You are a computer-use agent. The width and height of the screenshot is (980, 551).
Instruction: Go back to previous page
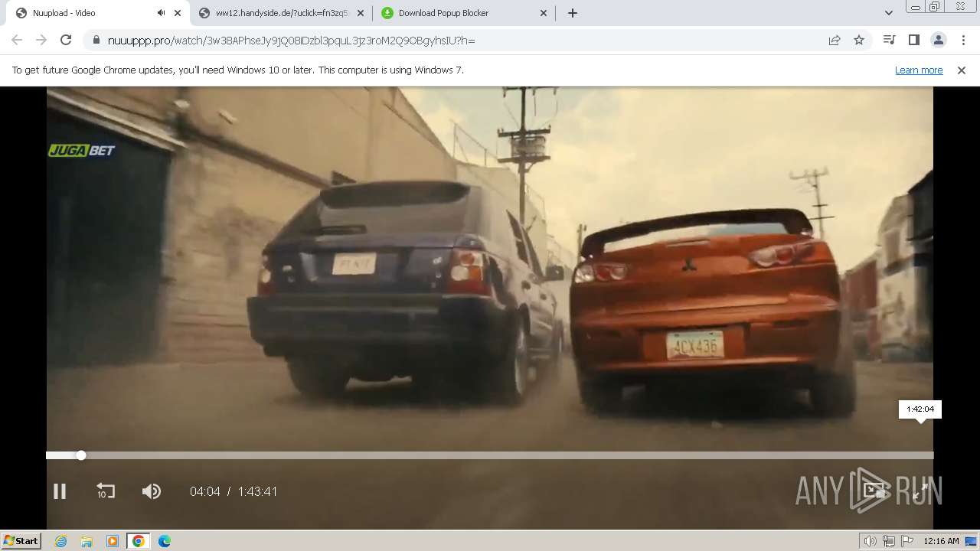(x=17, y=40)
